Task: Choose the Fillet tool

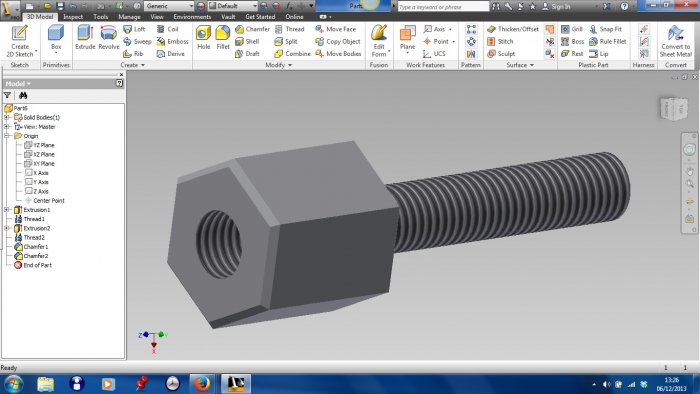Action: tap(222, 37)
